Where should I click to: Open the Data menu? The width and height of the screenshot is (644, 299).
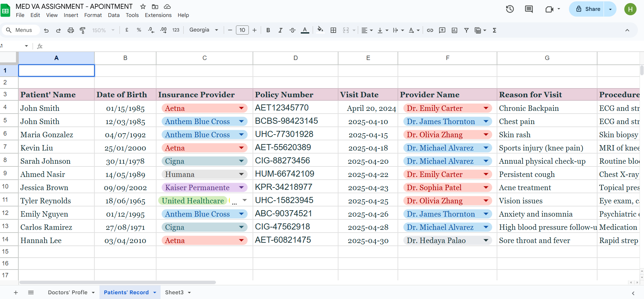click(x=114, y=15)
